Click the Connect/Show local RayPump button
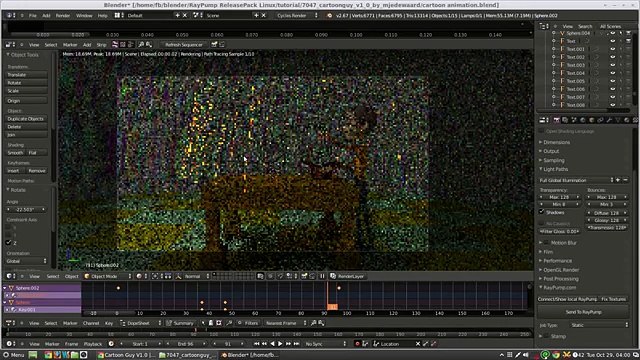Screen dimensions: 640x360 click(567, 299)
